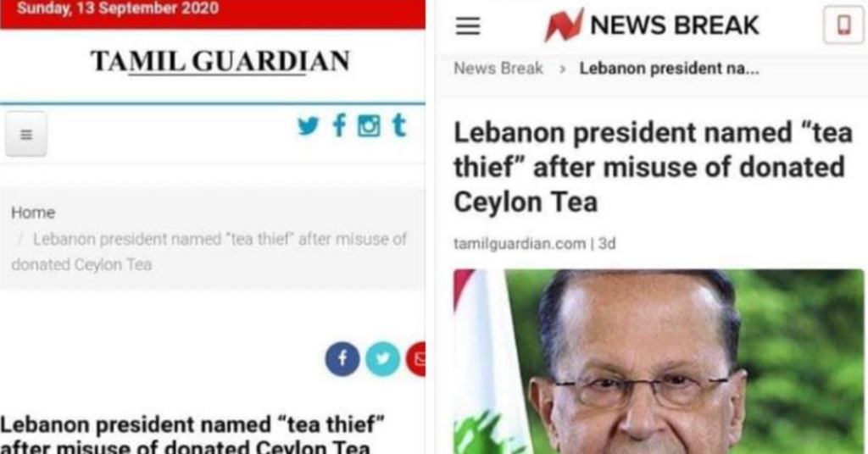Screen dimensions: 868x454
Task: Click the Tumblr icon in header
Action: click(x=399, y=125)
